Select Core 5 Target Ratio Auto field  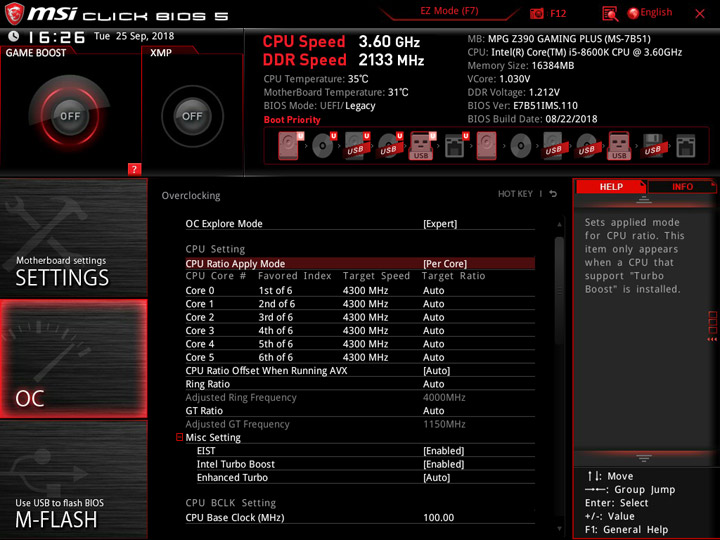pos(433,357)
